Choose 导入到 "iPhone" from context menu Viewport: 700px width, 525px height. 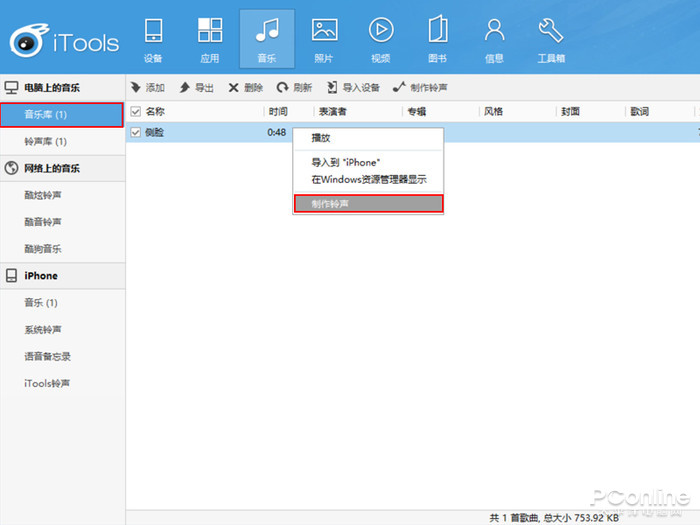(x=368, y=162)
